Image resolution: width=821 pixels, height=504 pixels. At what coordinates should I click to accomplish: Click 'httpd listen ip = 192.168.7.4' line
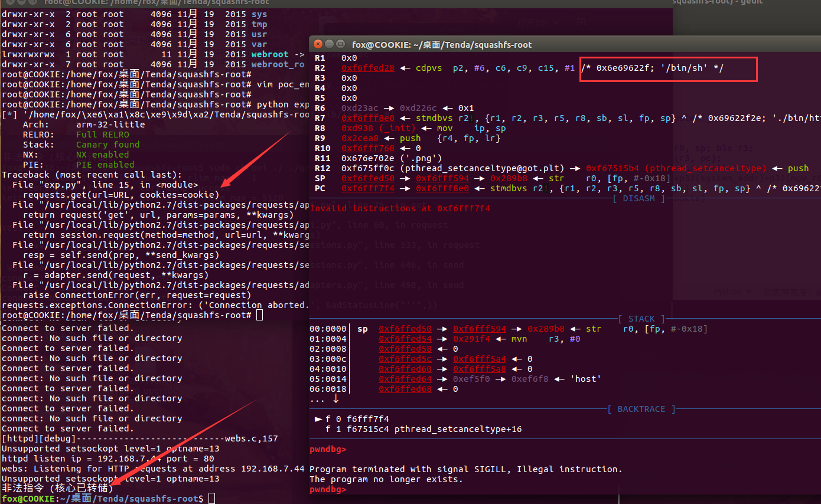click(108, 459)
